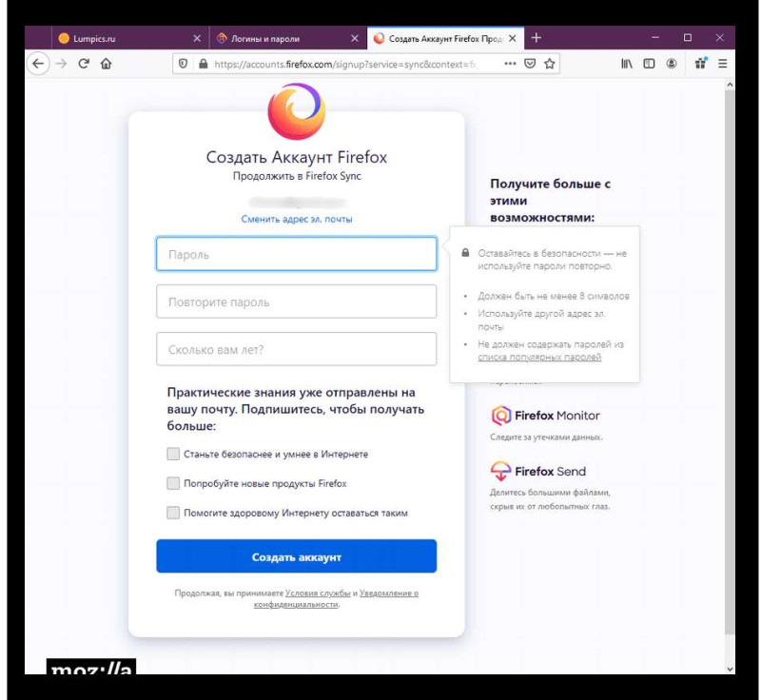Open the home page icon
This screenshot has width=761, height=700.
click(106, 64)
